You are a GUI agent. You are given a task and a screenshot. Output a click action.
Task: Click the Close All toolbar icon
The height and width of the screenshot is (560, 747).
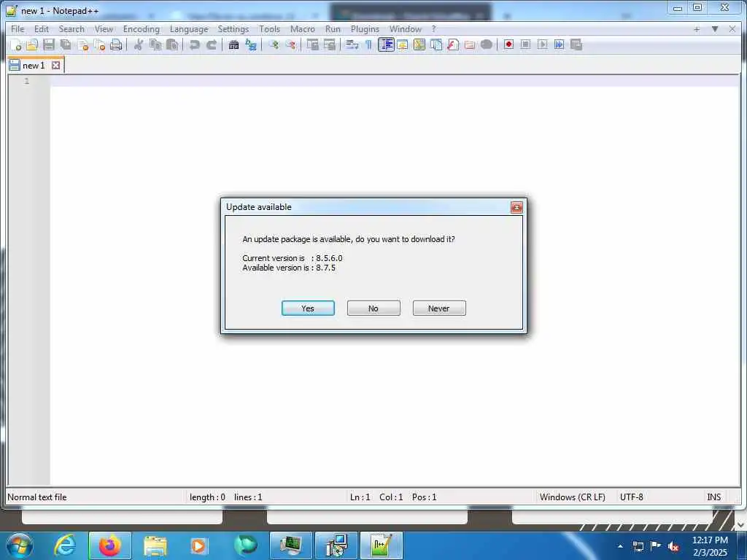click(x=99, y=44)
